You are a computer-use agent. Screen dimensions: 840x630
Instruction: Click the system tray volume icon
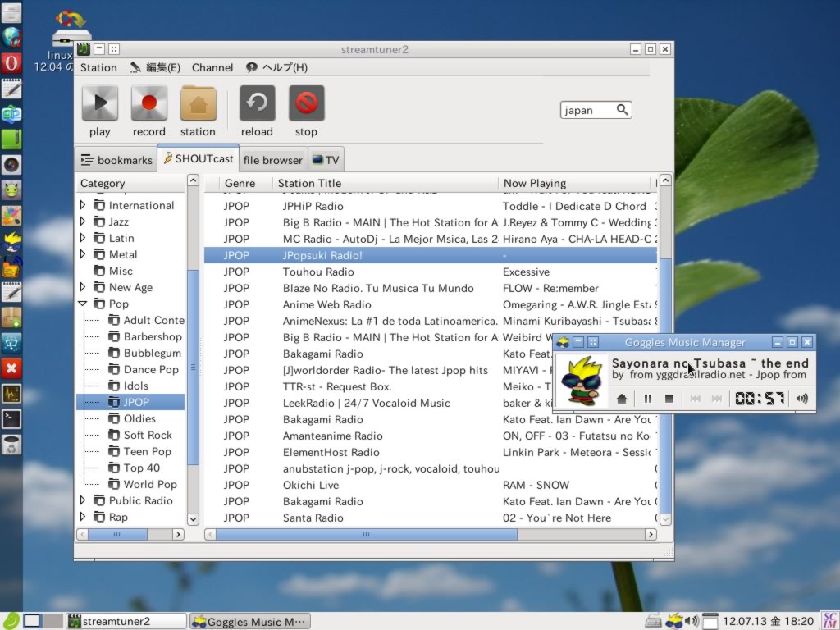pyautogui.click(x=691, y=621)
